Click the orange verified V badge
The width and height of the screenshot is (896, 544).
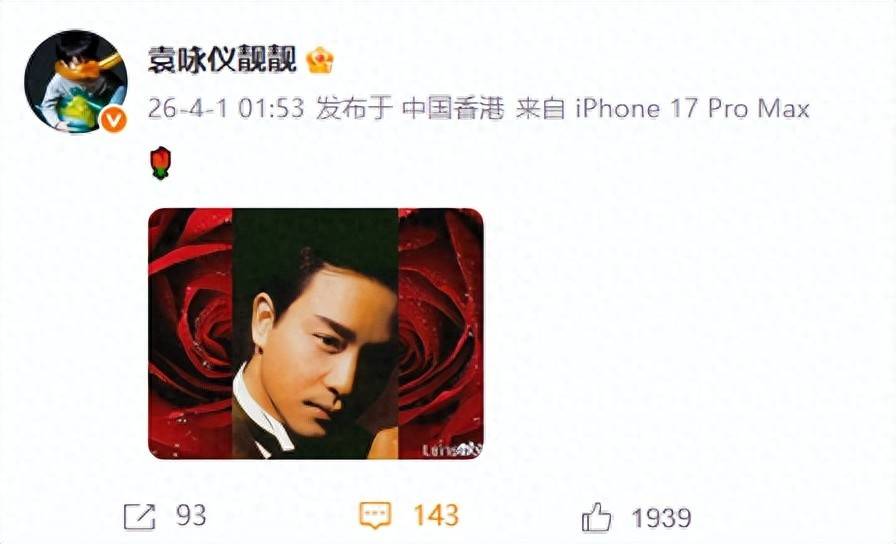[x=114, y=120]
